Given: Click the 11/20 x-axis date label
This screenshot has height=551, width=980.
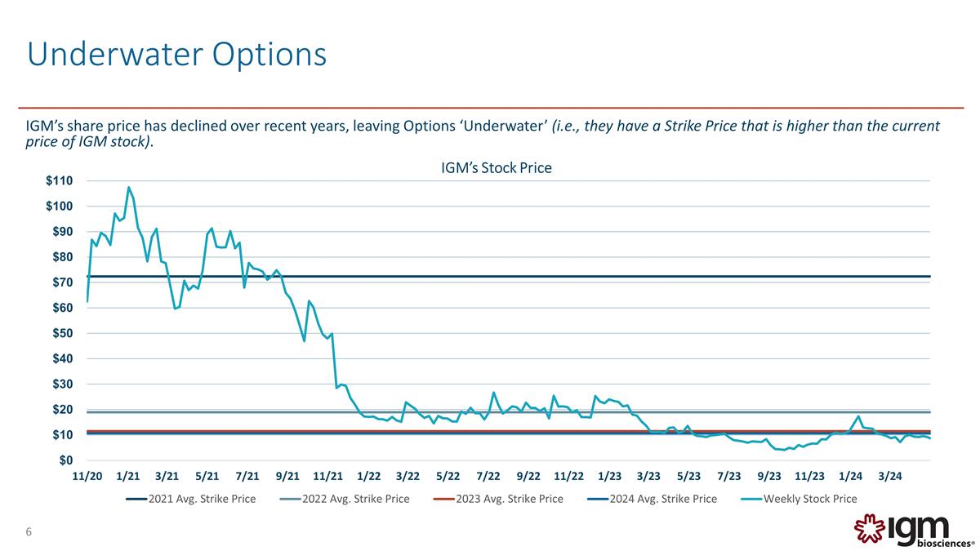Looking at the screenshot, I should [87, 477].
